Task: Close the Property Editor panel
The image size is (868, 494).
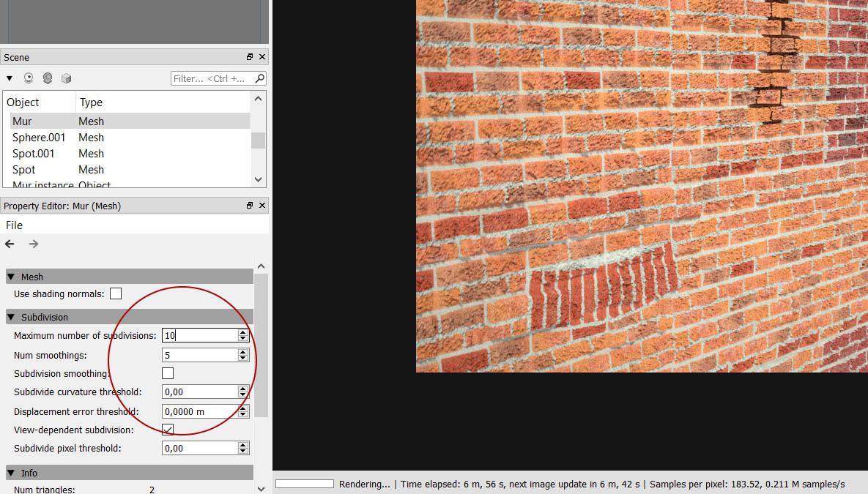Action: 262,205
